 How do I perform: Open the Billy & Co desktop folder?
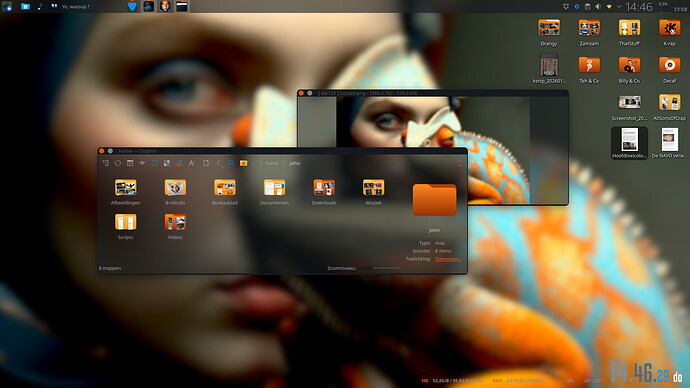point(629,70)
